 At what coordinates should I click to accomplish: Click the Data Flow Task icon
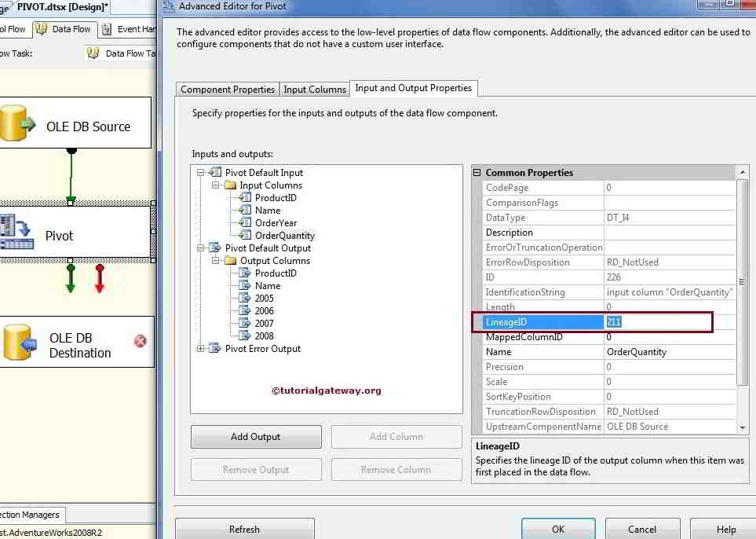point(93,53)
